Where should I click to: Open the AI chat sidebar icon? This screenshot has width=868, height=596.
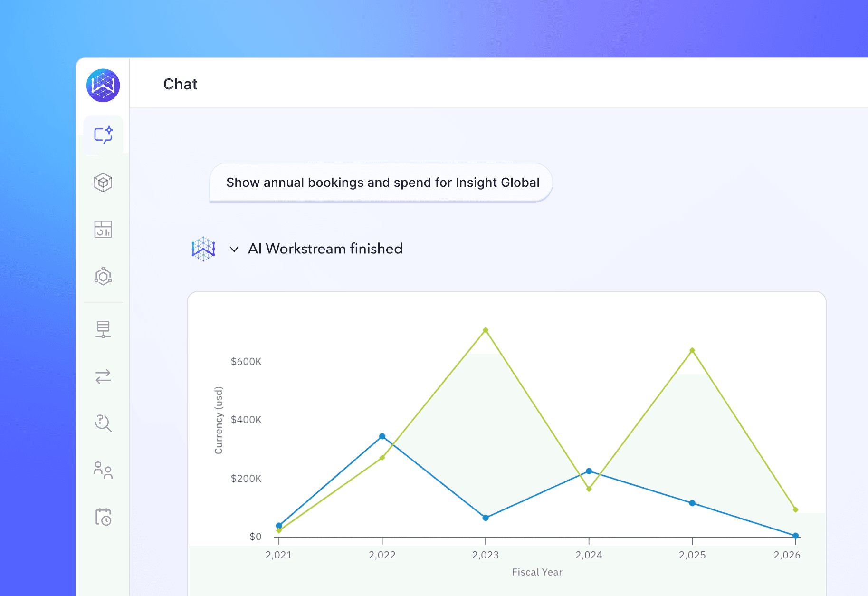coord(103,135)
